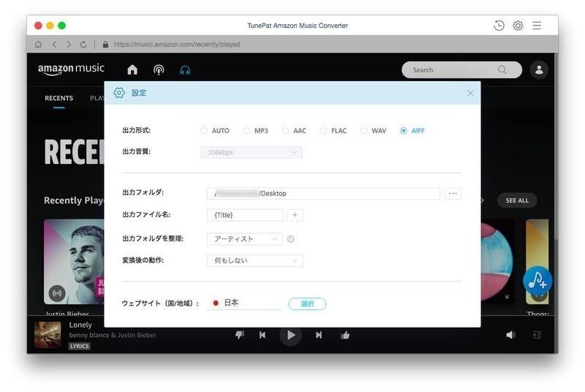Click the Lonely song title
Image resolution: width=585 pixels, height=392 pixels.
(80, 325)
